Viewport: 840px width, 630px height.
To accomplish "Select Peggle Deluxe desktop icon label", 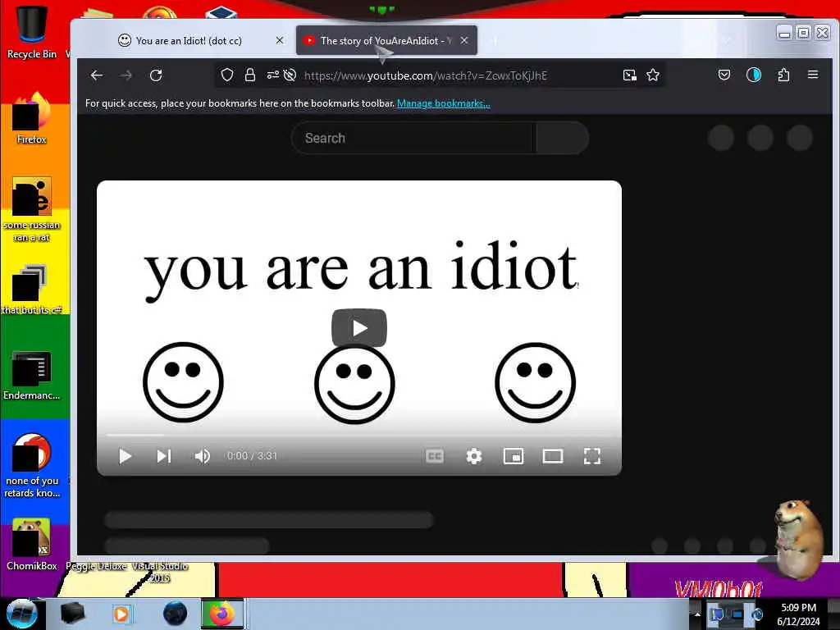I will [x=97, y=566].
